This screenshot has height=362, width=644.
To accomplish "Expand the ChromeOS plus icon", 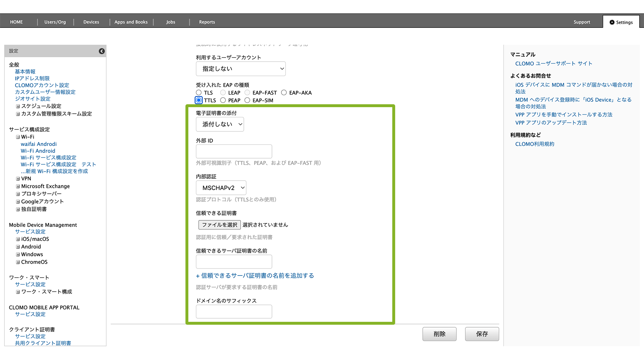I will pos(18,262).
